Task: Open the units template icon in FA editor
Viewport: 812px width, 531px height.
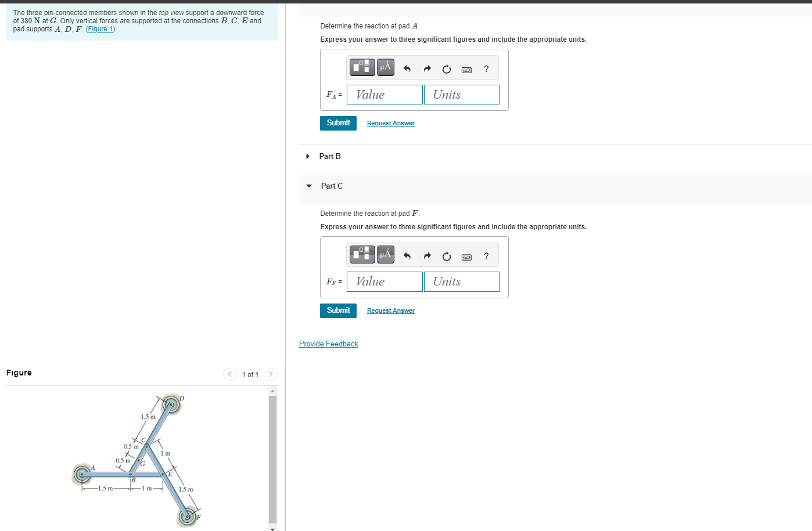Action: 361,67
